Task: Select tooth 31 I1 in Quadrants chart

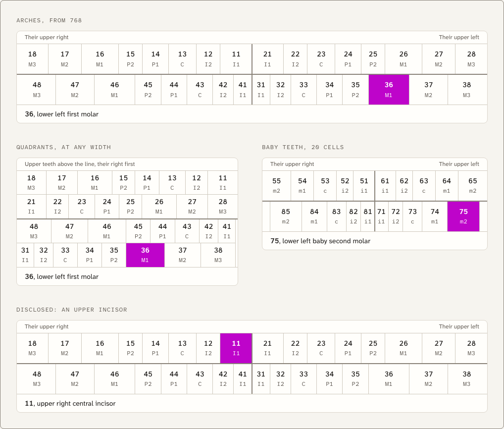Action: (25, 255)
